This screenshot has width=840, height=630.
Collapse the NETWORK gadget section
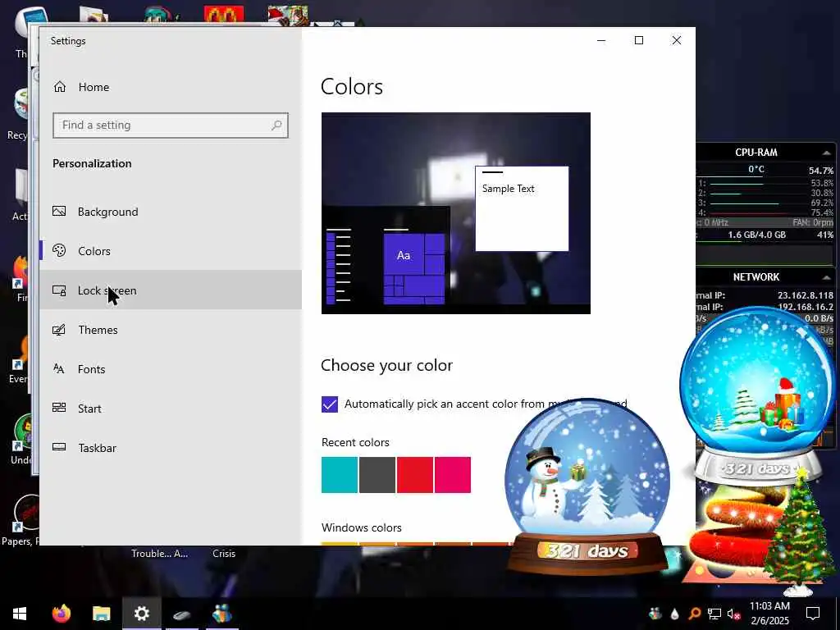tap(826, 277)
